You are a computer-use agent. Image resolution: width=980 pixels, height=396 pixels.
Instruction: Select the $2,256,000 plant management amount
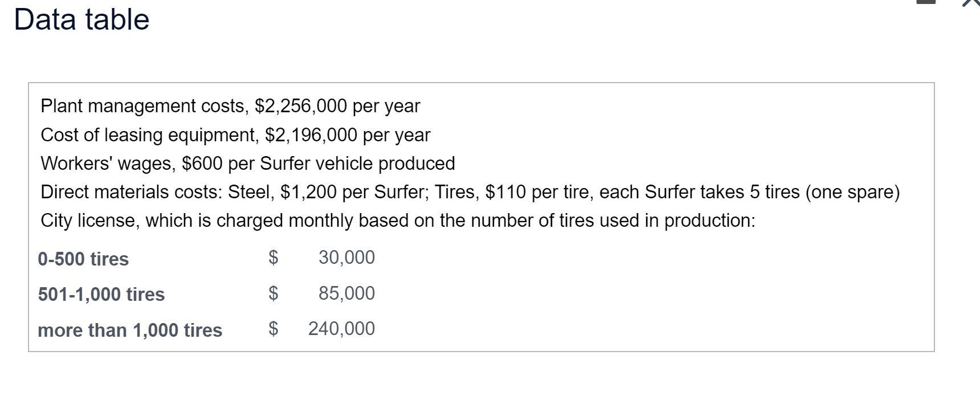[301, 106]
